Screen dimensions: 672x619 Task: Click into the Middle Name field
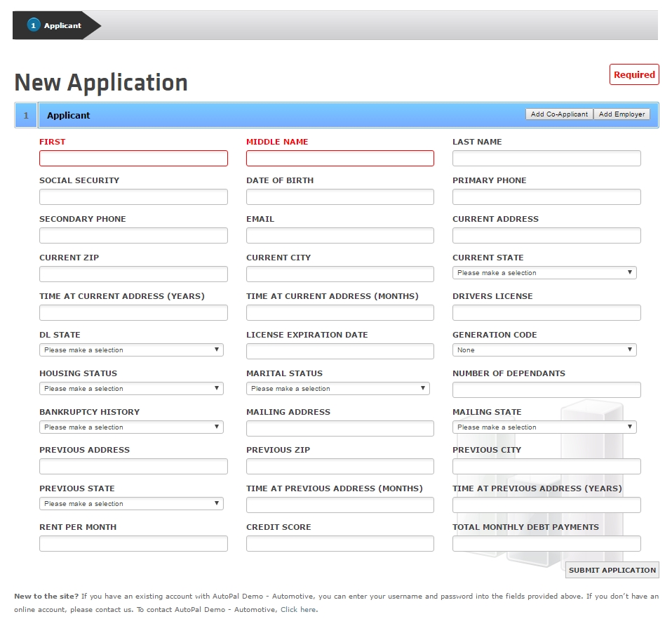point(340,158)
